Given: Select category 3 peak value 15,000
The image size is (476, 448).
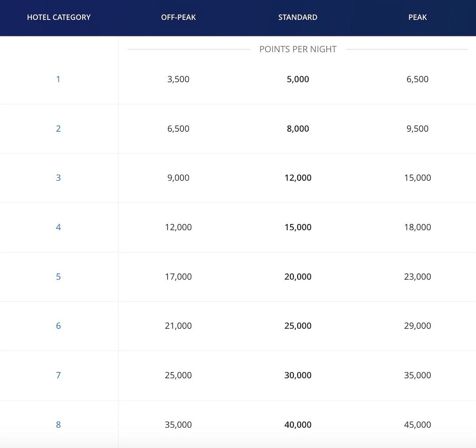Looking at the screenshot, I should coord(418,178).
